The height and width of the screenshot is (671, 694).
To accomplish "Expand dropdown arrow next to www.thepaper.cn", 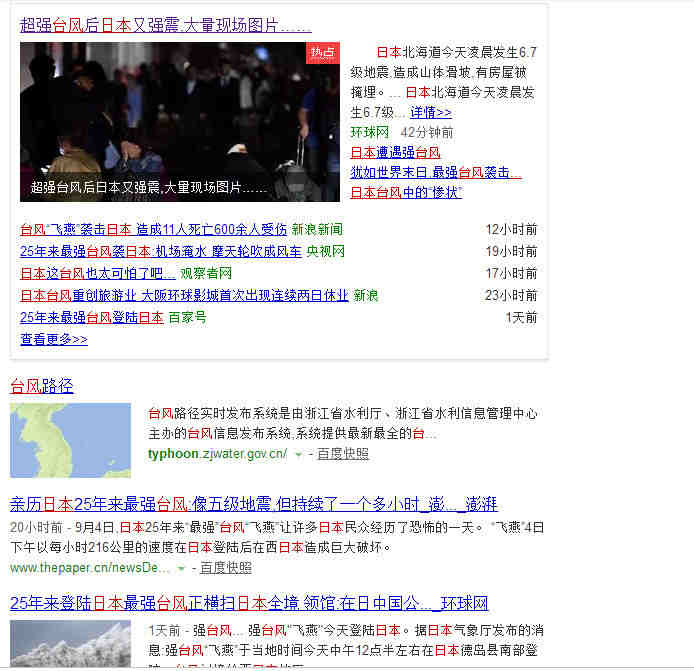I will tap(181, 568).
